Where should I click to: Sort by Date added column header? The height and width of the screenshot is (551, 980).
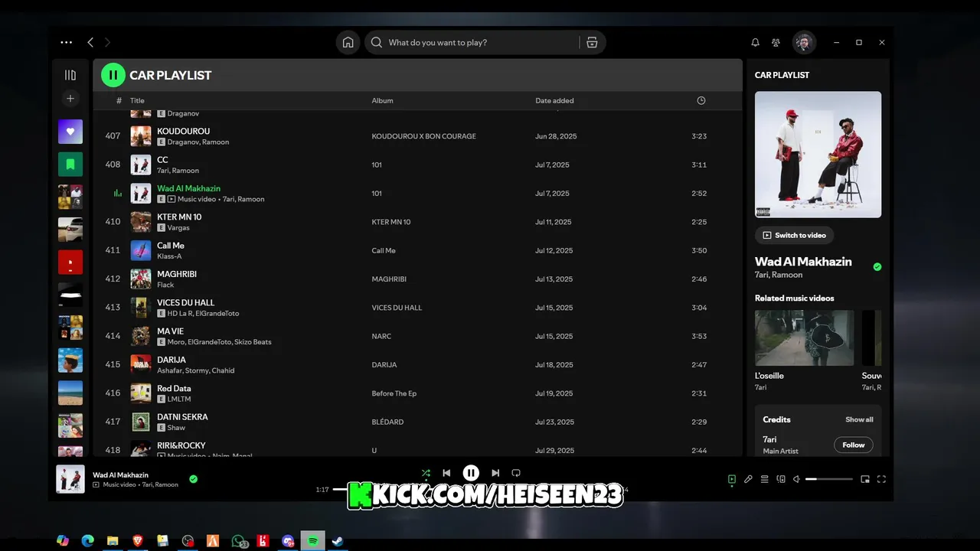[x=554, y=101]
